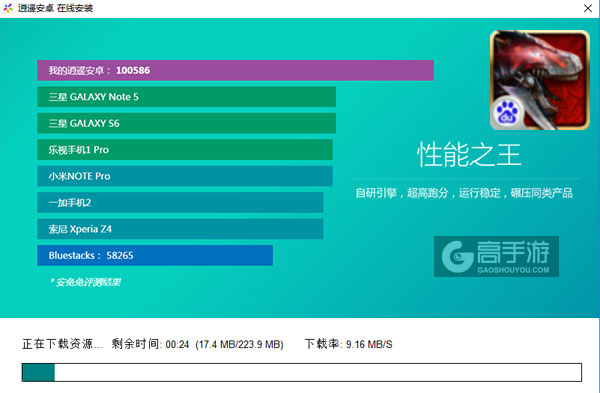
Task: Select the 三星 GALAXY S6 bar
Action: click(x=186, y=123)
